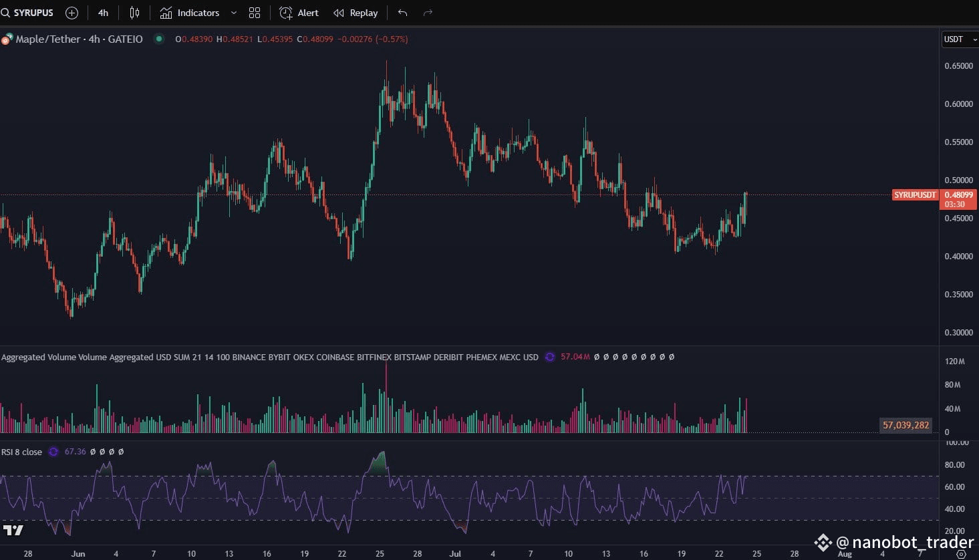Click the RSI value 67.36
The height and width of the screenshot is (560, 979).
click(x=76, y=452)
